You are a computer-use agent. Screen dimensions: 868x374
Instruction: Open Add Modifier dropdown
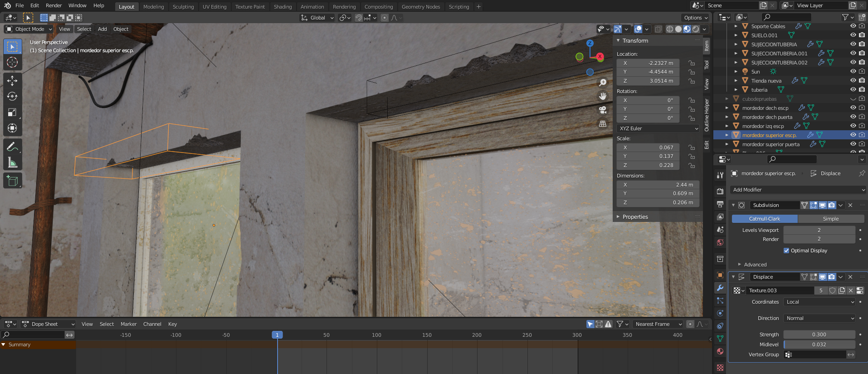point(798,190)
